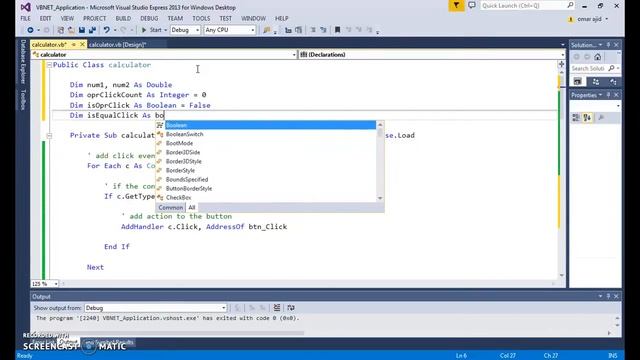The height and width of the screenshot is (360, 640).
Task: Open the Notifications filter flag icon
Action: pyautogui.click(x=456, y=6)
